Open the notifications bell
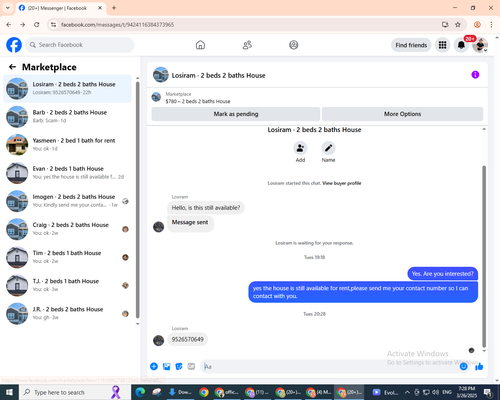 coord(461,45)
